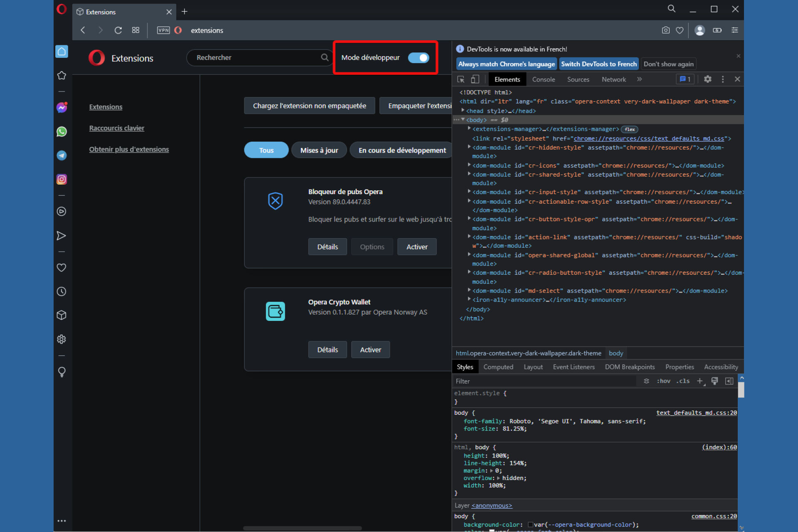Open Speed Dial grid icon
The width and height of the screenshot is (798, 532).
pos(135,30)
